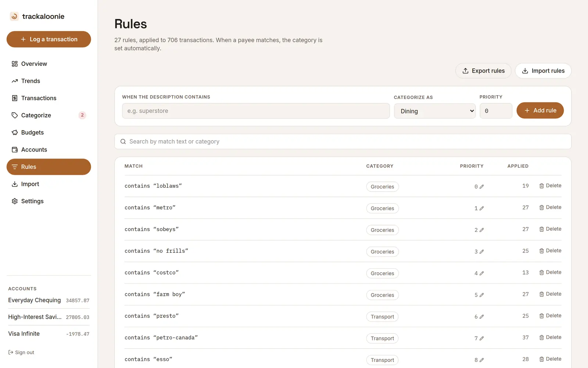Edit priority pencil for metro rule
Viewport: 588px width, 368px height.
click(481, 208)
